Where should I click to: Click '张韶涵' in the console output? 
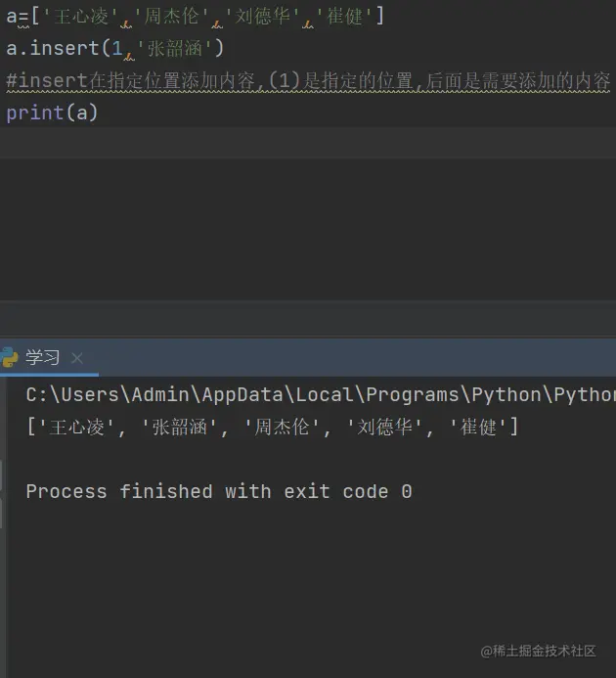click(x=179, y=428)
